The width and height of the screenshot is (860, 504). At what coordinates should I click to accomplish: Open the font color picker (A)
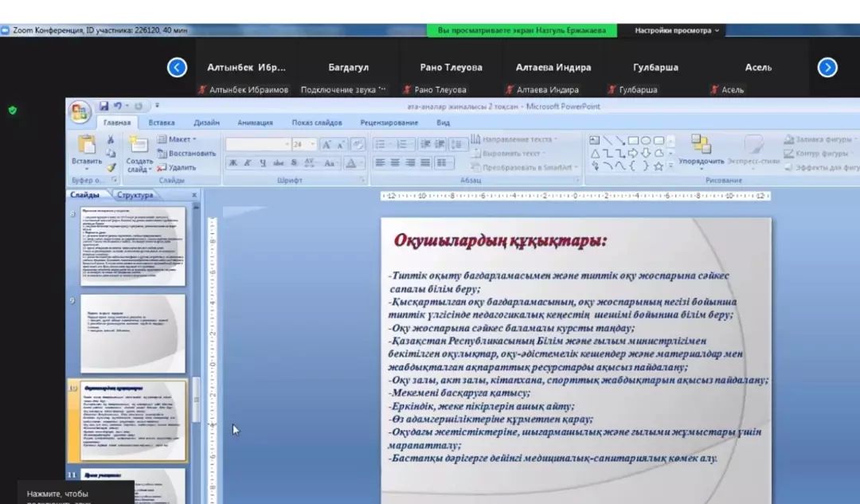(352, 163)
